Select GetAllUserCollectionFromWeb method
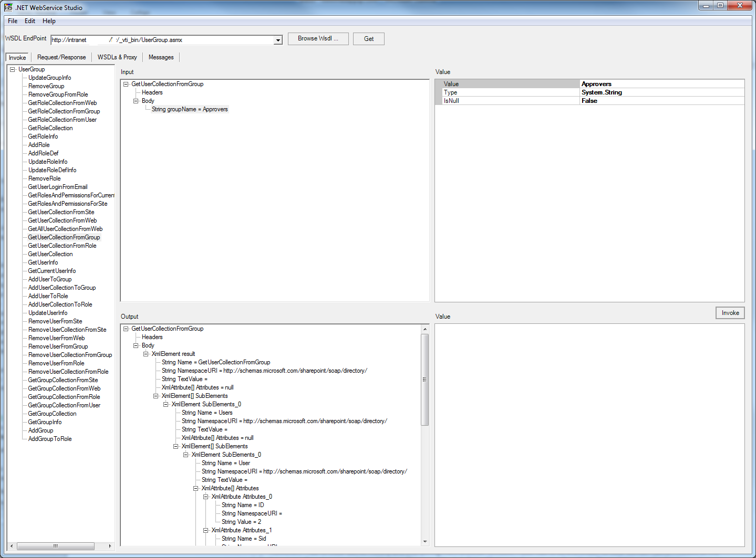The image size is (756, 558). [x=65, y=229]
